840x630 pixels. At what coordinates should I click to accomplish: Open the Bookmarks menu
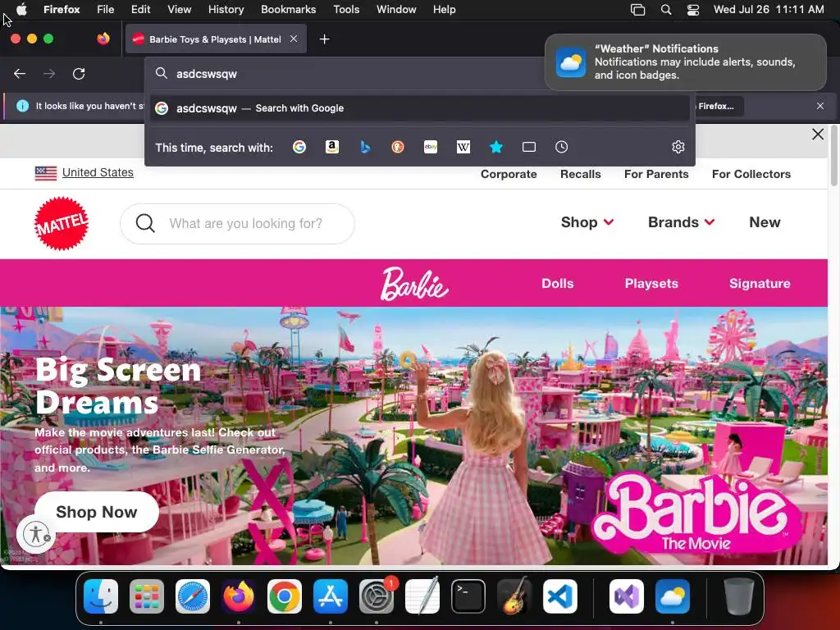pyautogui.click(x=288, y=10)
